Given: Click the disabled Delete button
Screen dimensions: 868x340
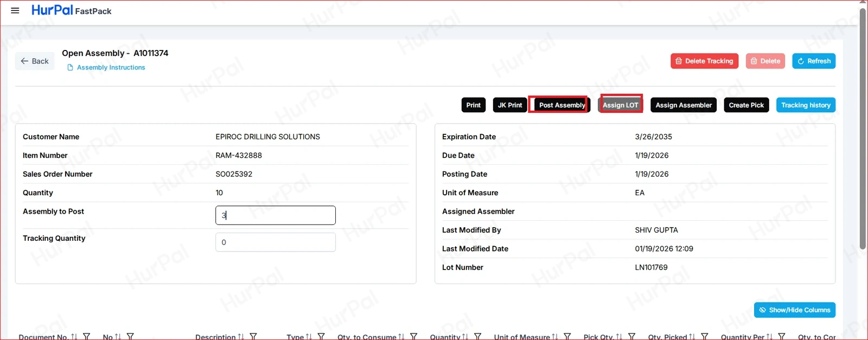Looking at the screenshot, I should [765, 61].
